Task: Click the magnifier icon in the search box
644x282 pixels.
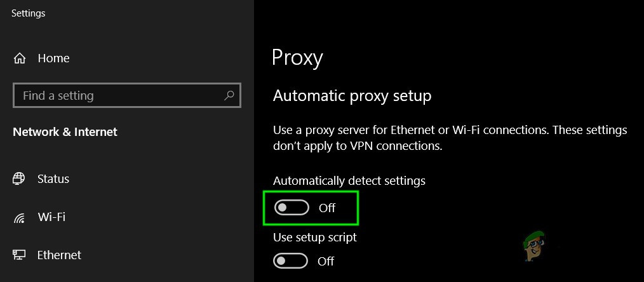Action: [x=229, y=96]
